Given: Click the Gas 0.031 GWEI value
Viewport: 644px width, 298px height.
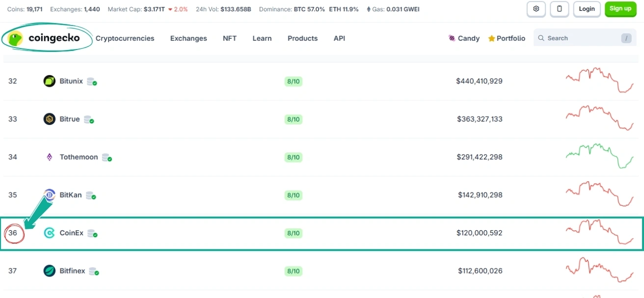Looking at the screenshot, I should (403, 9).
